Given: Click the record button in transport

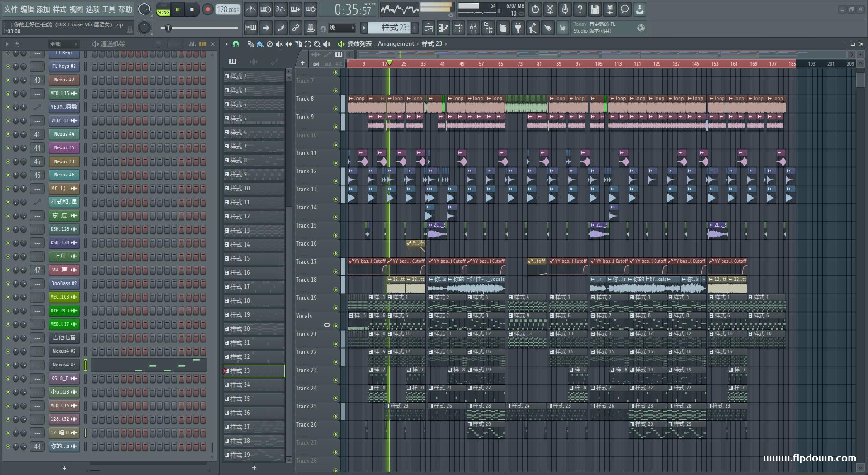Looking at the screenshot, I should coord(208,9).
